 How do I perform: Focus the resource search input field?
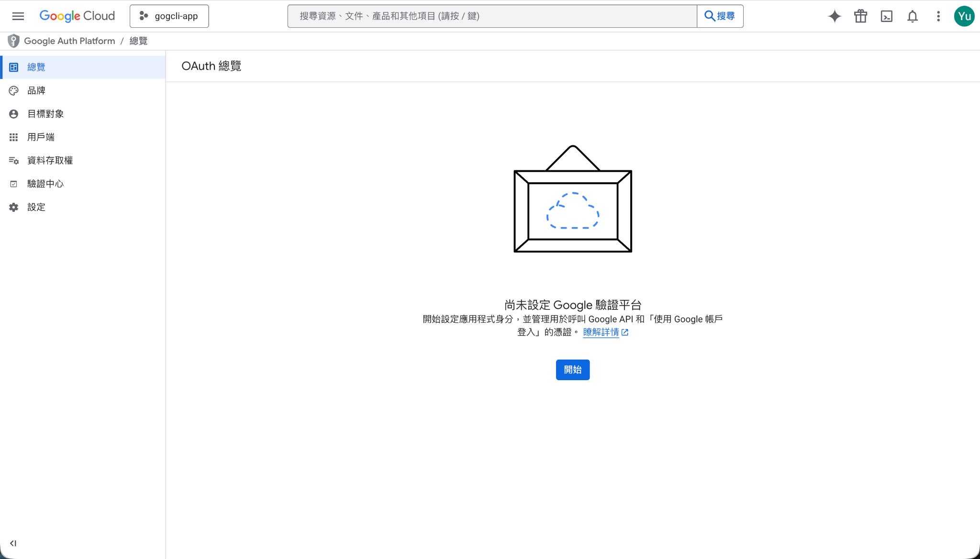492,16
